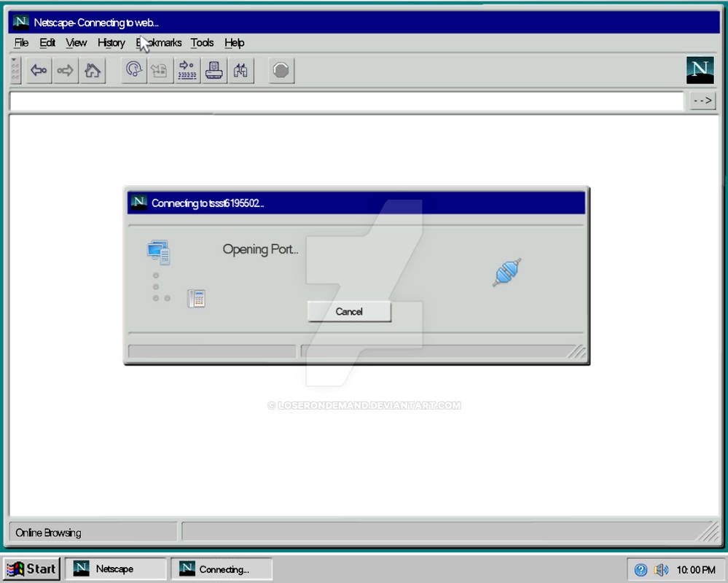Image resolution: width=728 pixels, height=583 pixels.
Task: Click the computers icon in dialog
Action: [159, 252]
